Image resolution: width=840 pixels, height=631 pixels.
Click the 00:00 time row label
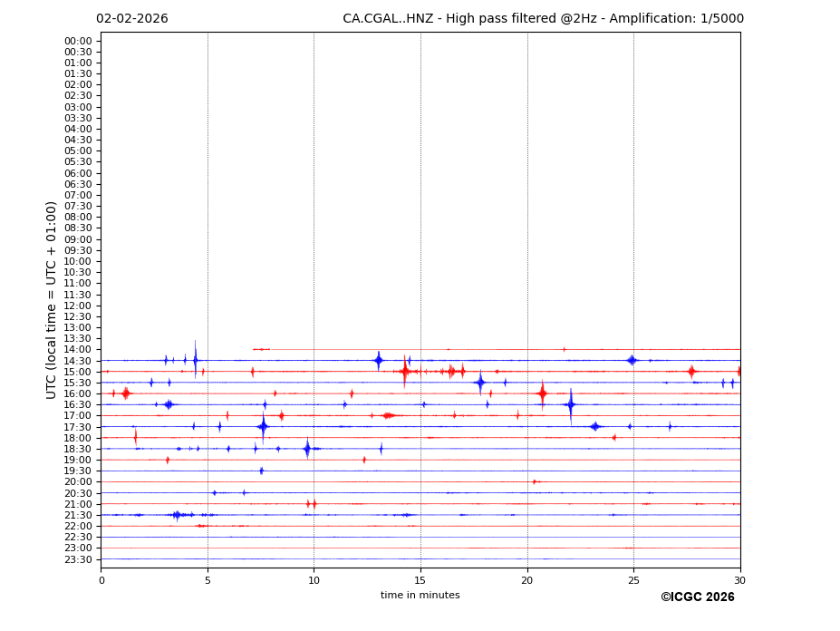click(78, 41)
